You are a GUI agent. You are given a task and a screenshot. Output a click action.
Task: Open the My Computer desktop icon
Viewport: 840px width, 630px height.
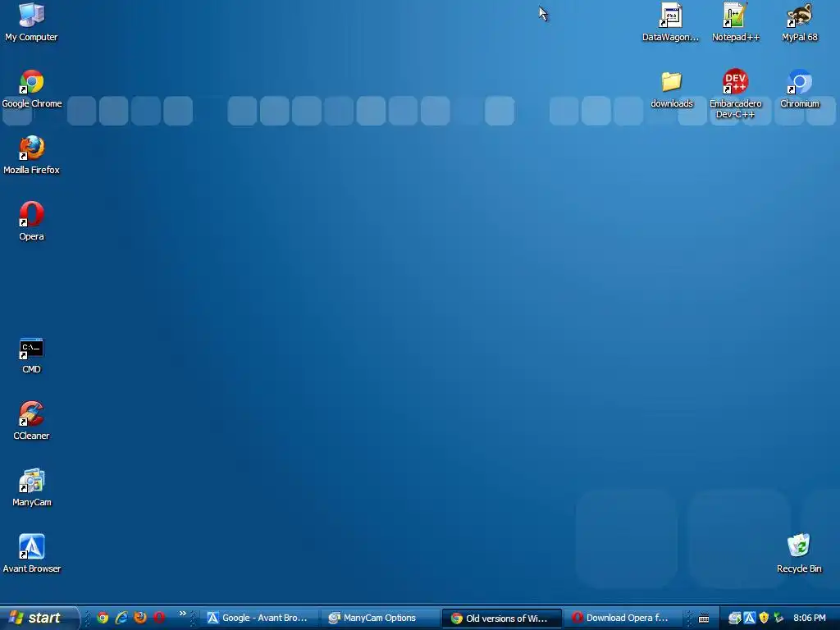tap(32, 22)
